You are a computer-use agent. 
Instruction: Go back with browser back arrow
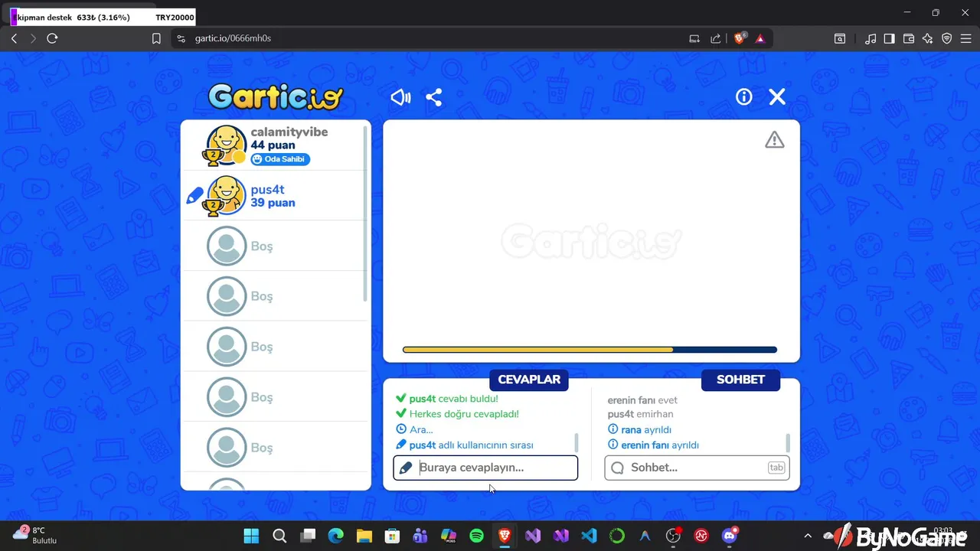point(14,38)
